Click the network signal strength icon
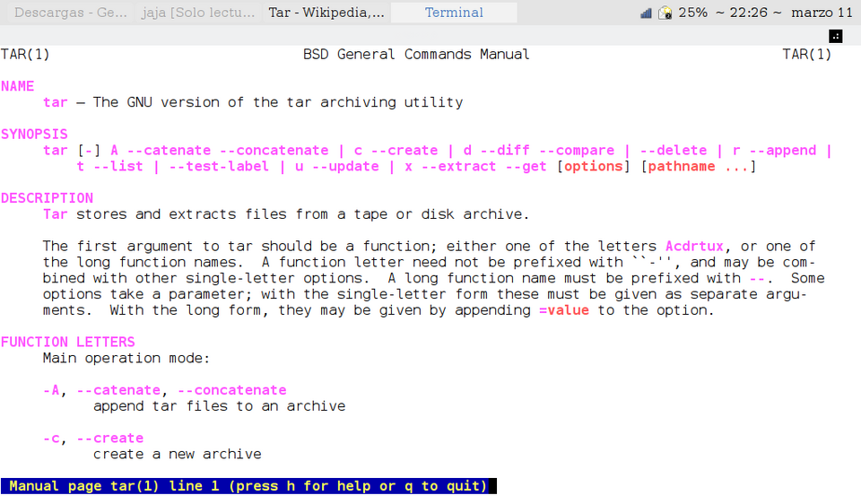Screen dimensions: 861x504 click(x=646, y=13)
